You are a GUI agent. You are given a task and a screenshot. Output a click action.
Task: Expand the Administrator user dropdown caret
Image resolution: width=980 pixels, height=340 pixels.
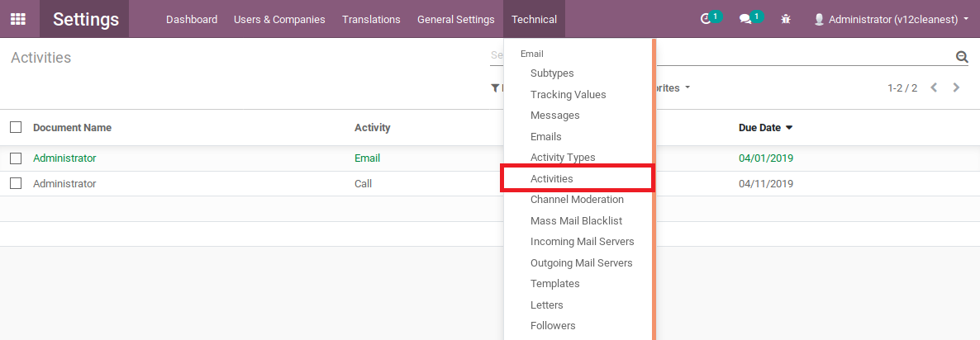click(966, 19)
